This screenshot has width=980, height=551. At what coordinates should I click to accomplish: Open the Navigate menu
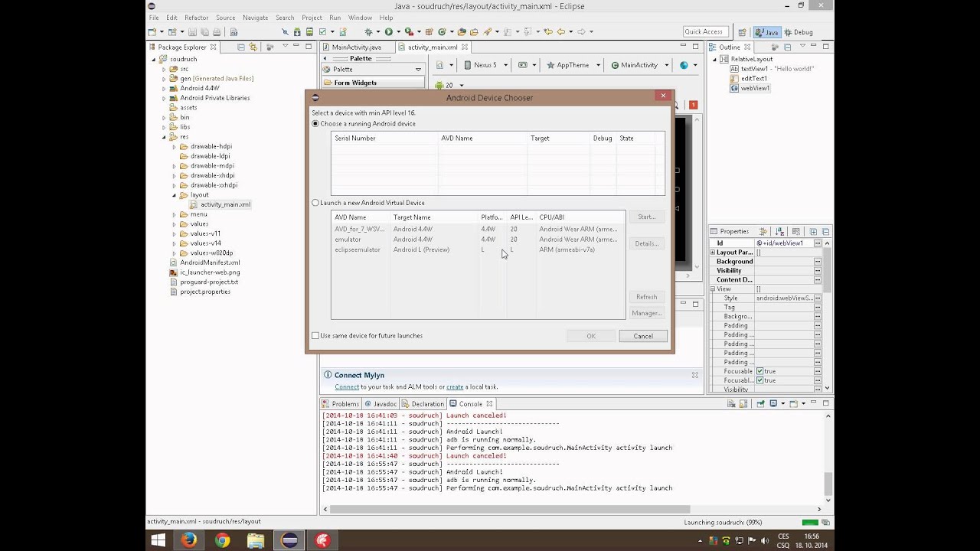(x=255, y=18)
